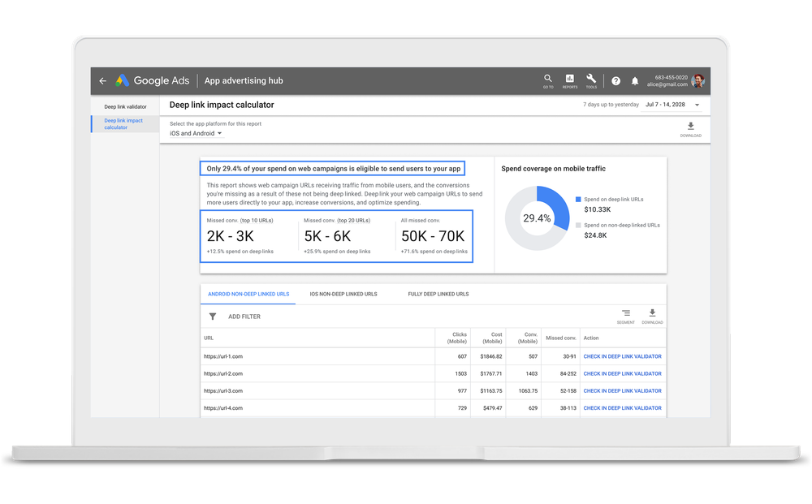Click the user profile avatar
Viewport: 812px width, 504px height.
tap(698, 81)
